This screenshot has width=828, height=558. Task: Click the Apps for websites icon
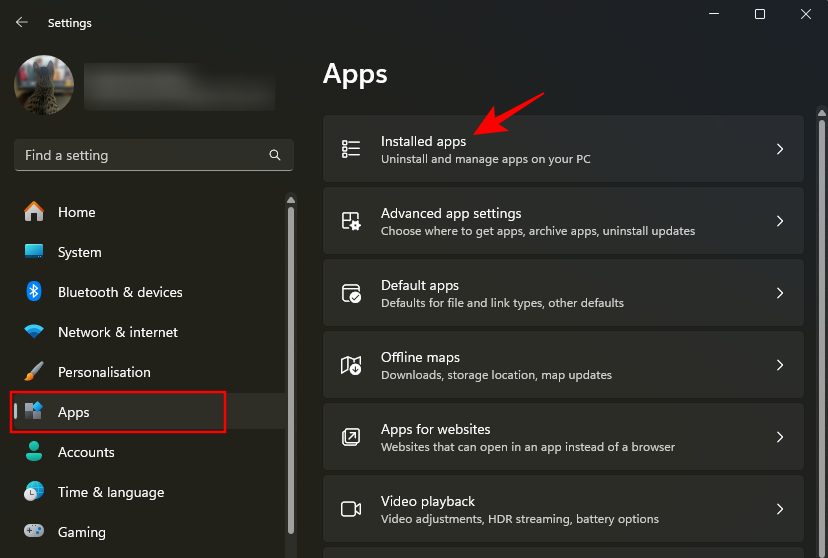coord(351,437)
